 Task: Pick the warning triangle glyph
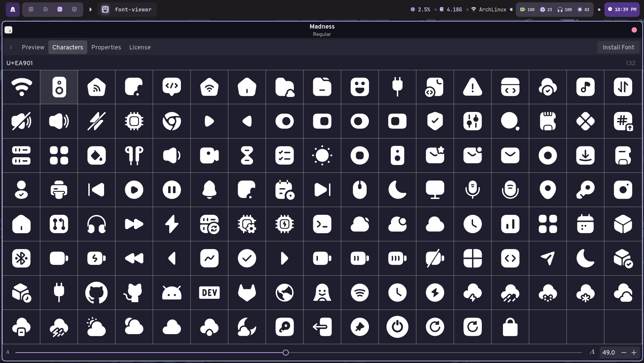473,87
